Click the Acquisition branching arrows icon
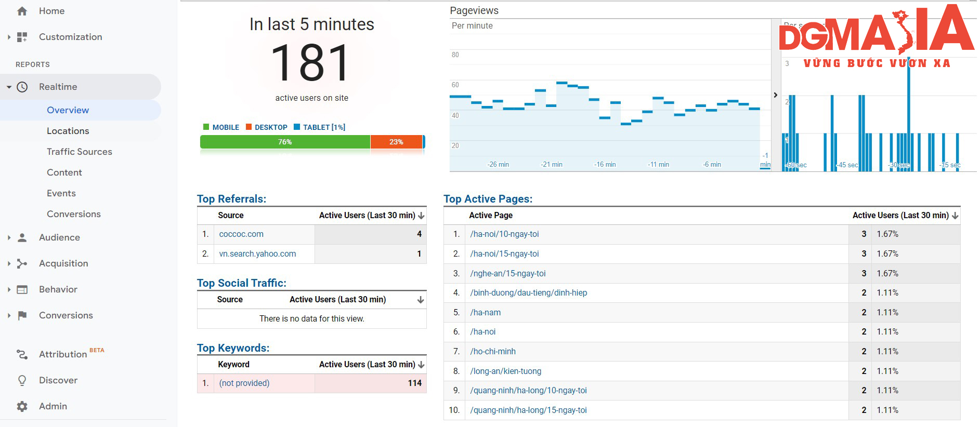The height and width of the screenshot is (427, 980). pos(22,263)
